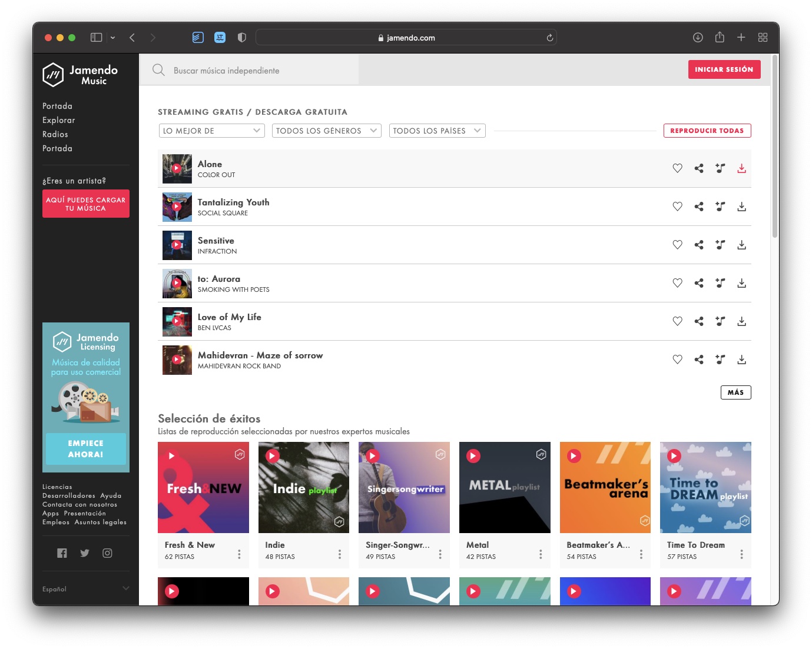Play the Alone track thumbnail
812x649 pixels.
(177, 168)
